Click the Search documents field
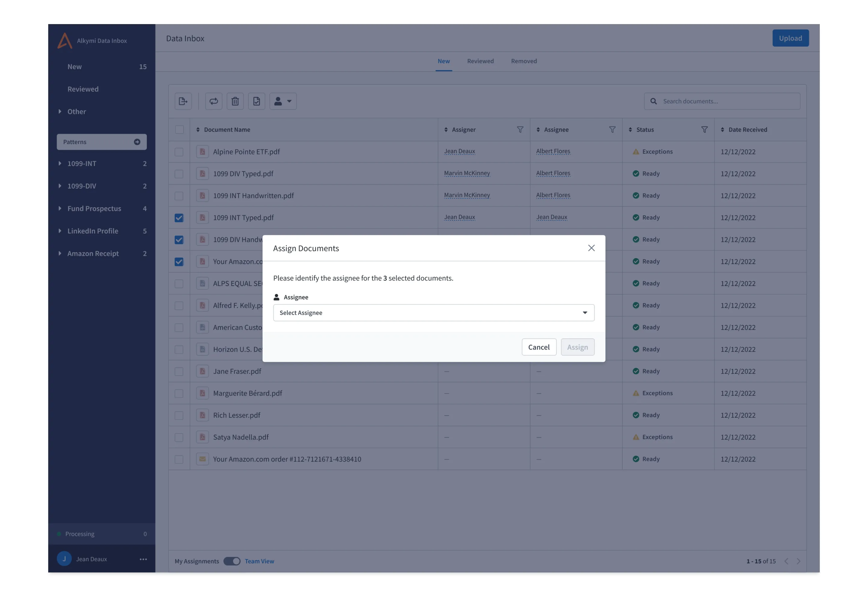 click(722, 101)
